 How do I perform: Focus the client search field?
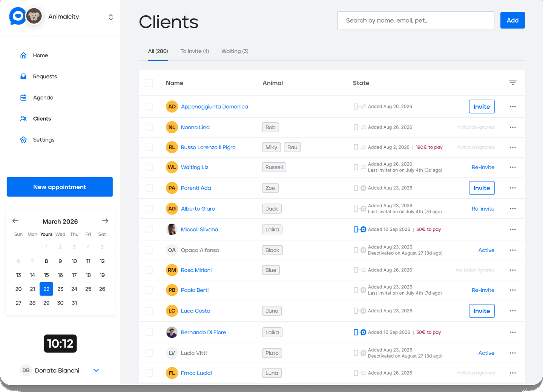tap(416, 20)
